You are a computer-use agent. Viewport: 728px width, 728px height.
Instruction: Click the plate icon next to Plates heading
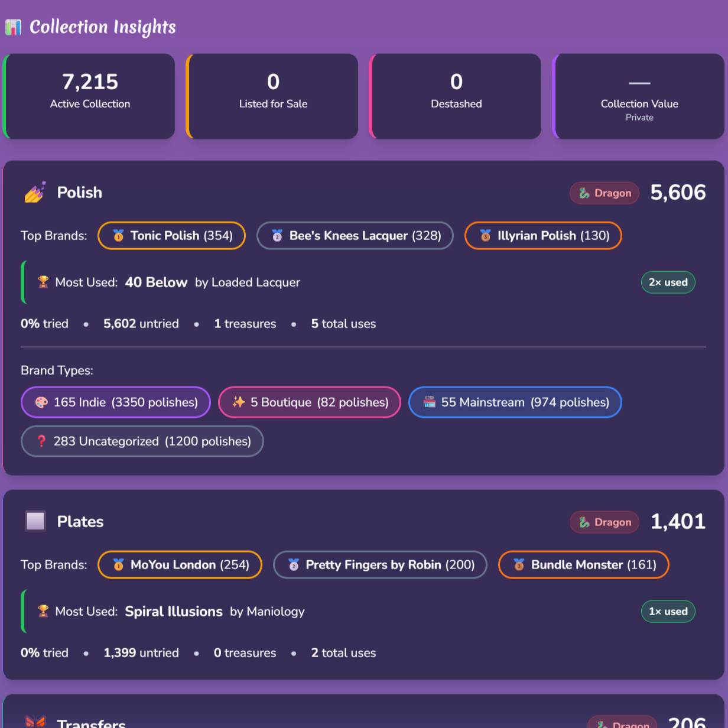point(35,521)
